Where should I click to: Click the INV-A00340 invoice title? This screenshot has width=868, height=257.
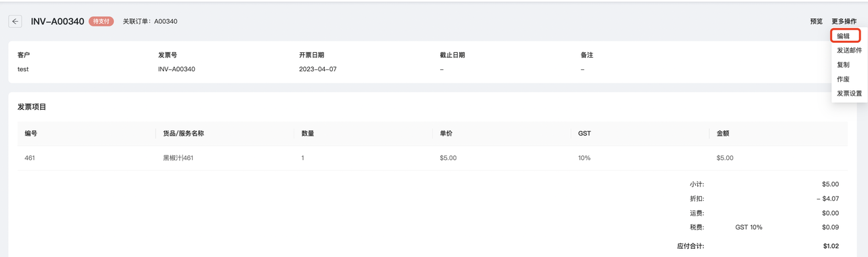(x=58, y=22)
